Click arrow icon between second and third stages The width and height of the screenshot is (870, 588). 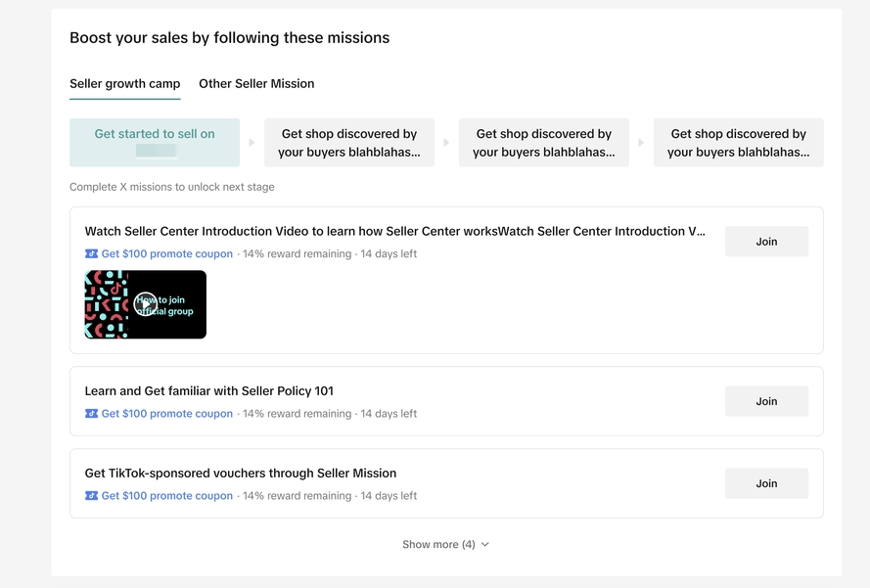click(446, 143)
